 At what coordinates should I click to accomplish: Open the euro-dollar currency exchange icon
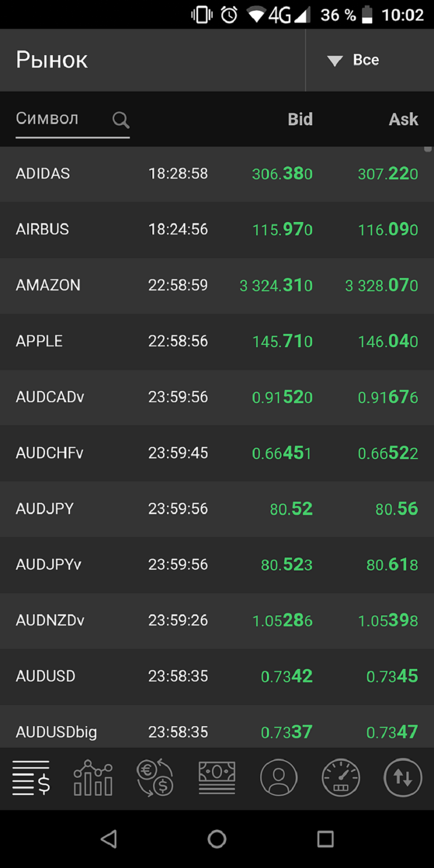[155, 777]
